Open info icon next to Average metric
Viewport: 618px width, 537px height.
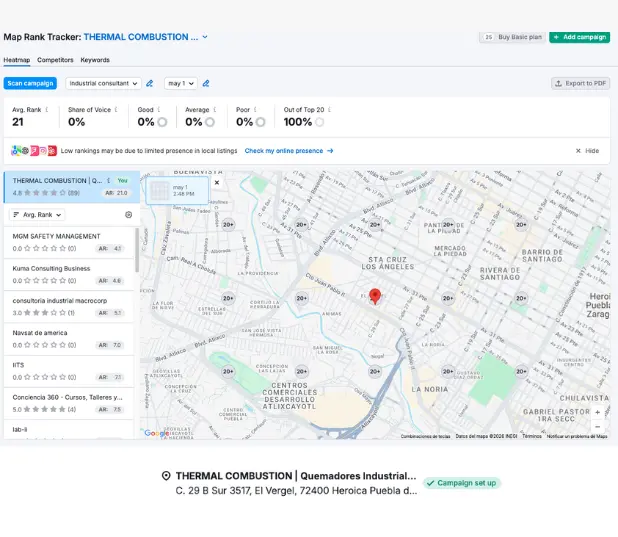coord(215,110)
